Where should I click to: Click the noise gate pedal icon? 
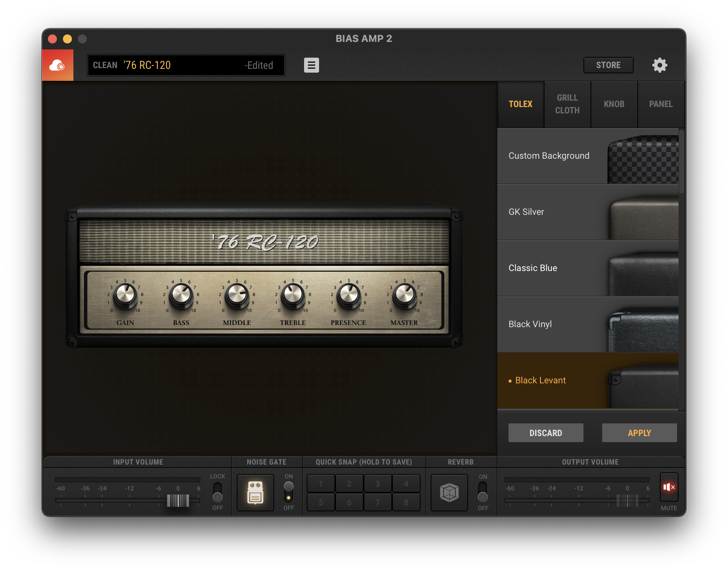click(x=255, y=493)
